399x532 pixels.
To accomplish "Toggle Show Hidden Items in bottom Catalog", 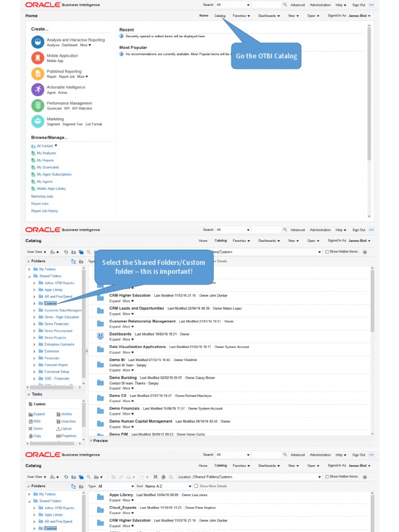I will click(327, 477).
